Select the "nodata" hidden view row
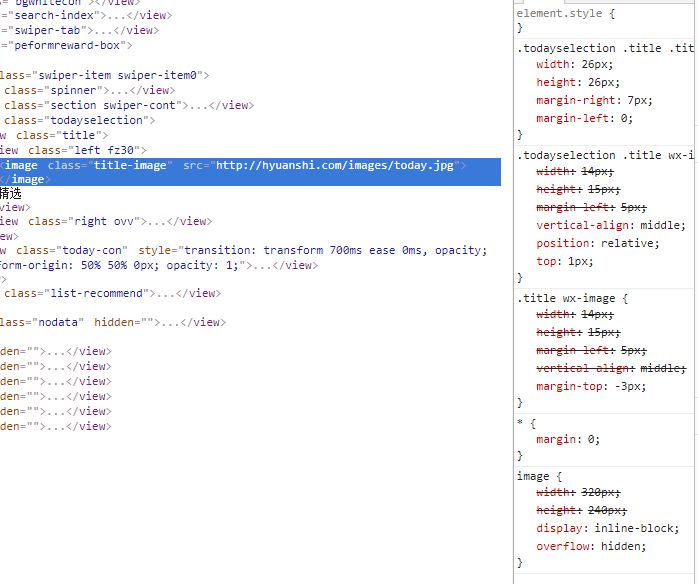Viewport: 698px width, 584px height. [113, 322]
